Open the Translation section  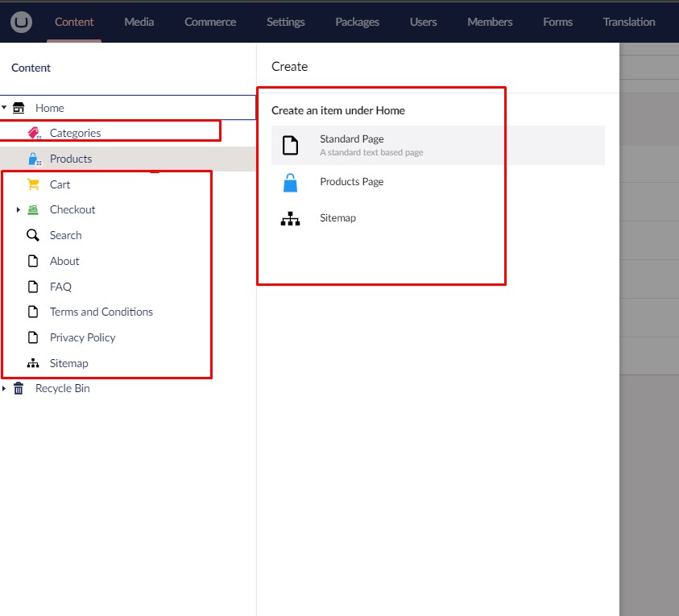(628, 22)
